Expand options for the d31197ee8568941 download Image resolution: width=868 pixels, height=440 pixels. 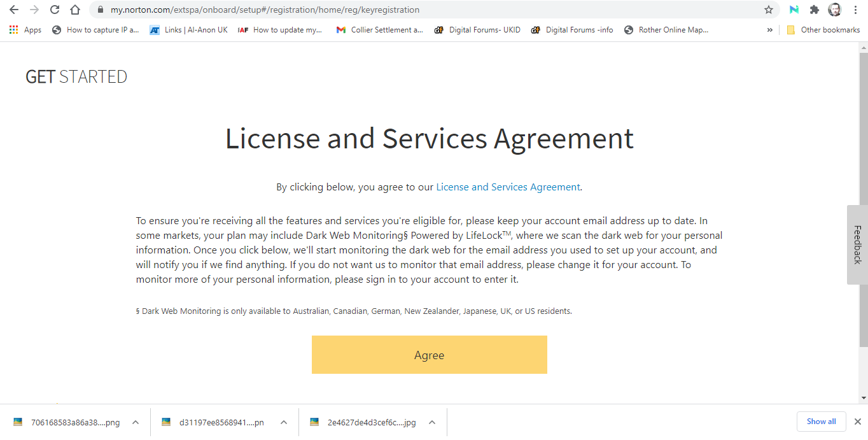284,422
